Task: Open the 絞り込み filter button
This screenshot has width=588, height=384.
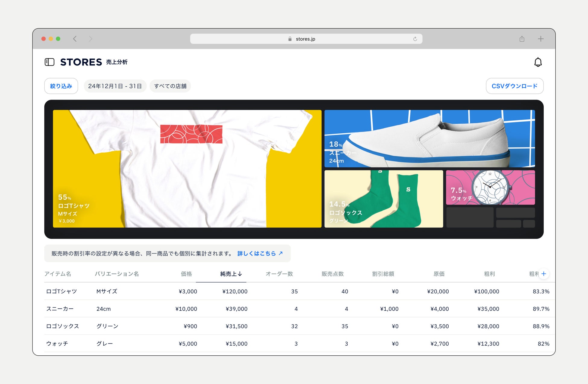Action: (61, 86)
